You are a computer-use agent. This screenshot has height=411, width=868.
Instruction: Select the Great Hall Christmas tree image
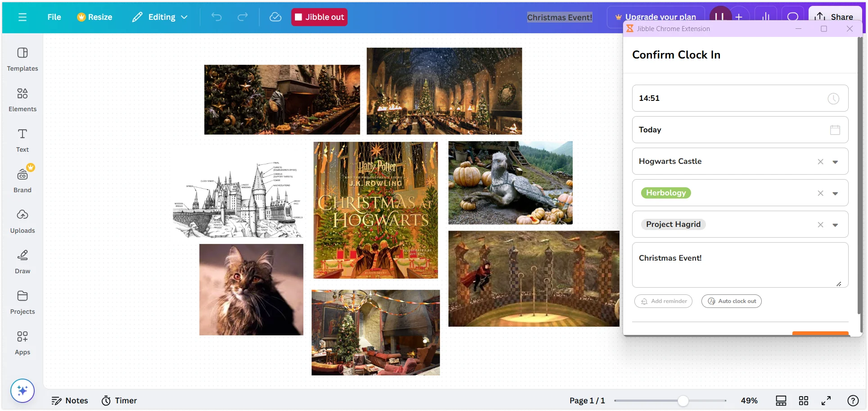pos(444,91)
